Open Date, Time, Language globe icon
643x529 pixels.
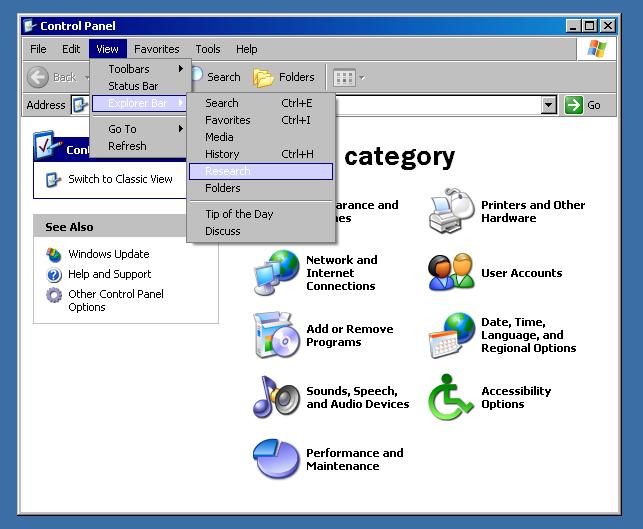tap(451, 335)
